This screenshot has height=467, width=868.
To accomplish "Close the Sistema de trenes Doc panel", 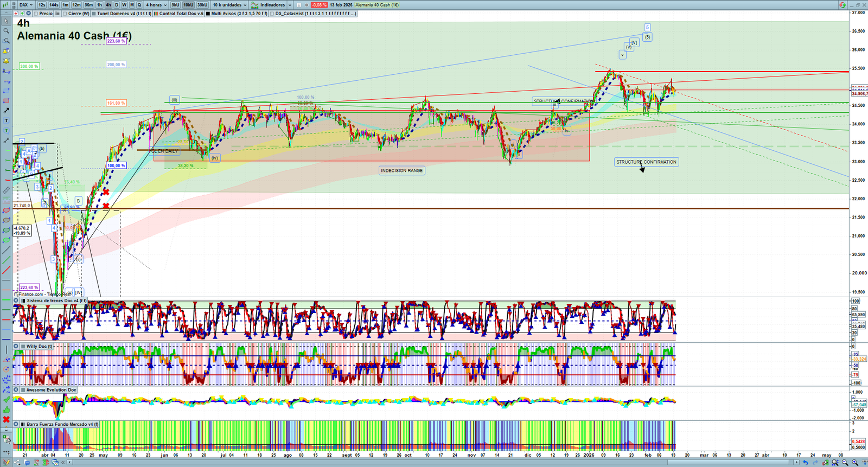I will tap(16, 300).
